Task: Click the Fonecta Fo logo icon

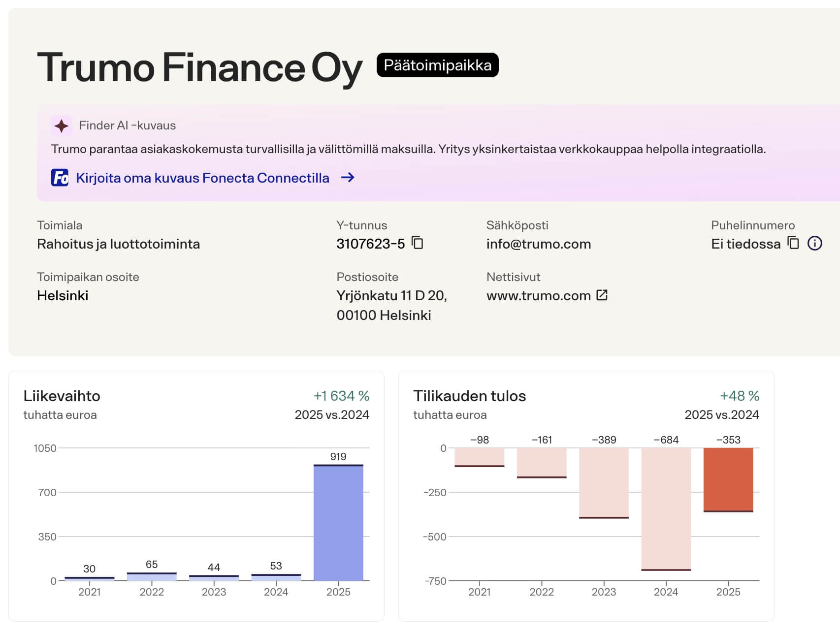Action: pyautogui.click(x=60, y=178)
